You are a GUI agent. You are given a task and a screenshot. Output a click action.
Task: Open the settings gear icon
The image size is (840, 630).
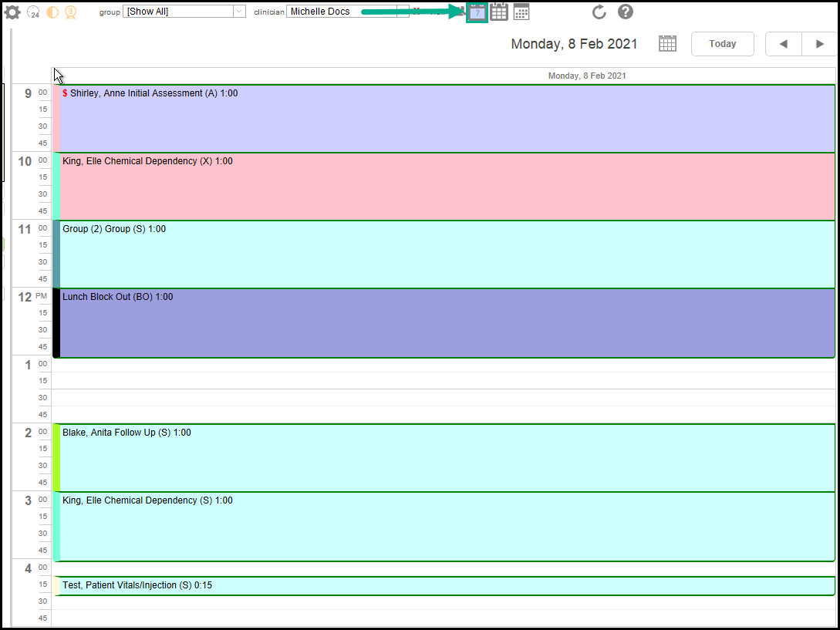(x=12, y=12)
